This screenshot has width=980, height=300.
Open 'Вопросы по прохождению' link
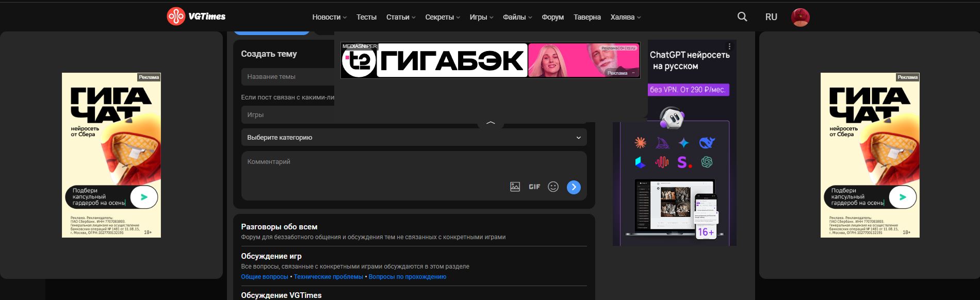tap(407, 277)
